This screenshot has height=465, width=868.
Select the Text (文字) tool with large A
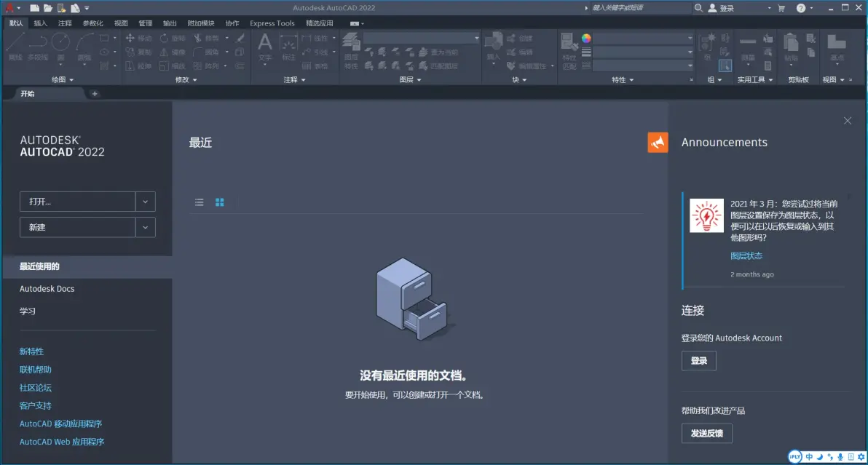[265, 47]
